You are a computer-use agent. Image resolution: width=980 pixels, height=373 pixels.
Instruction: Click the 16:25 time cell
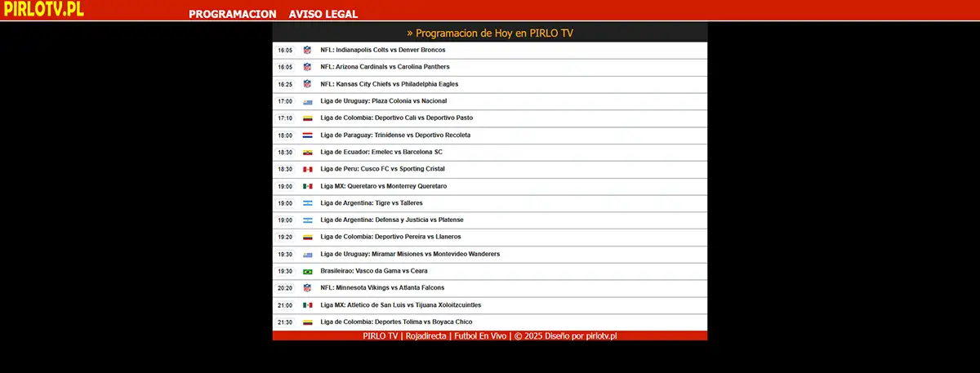285,84
